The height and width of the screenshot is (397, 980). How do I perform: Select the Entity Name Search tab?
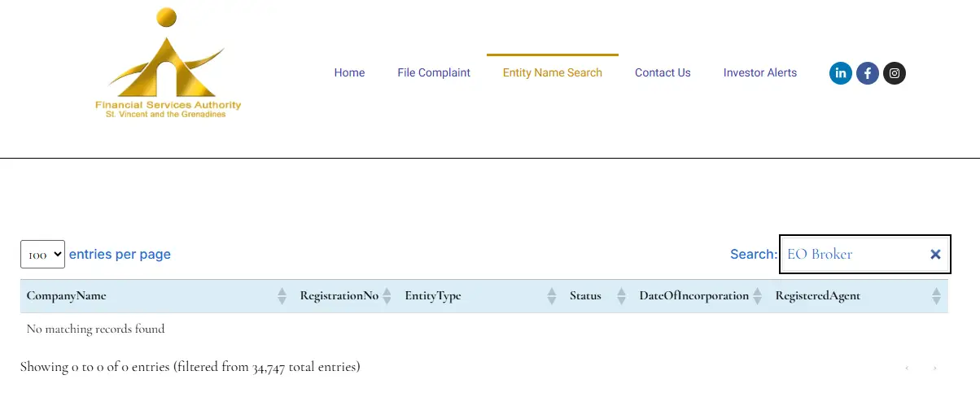pyautogui.click(x=553, y=72)
